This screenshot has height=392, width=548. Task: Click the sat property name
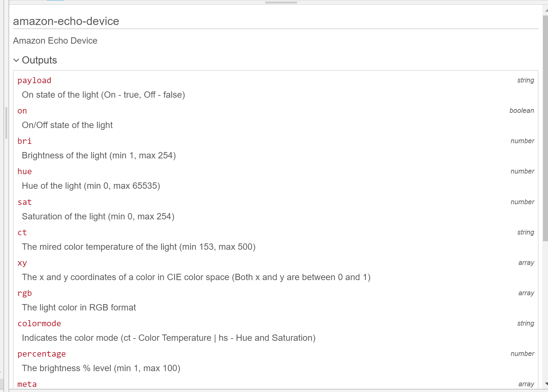pos(24,202)
